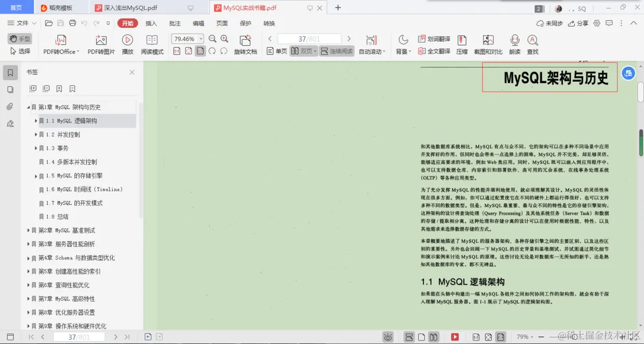Zoom out with magnifier minus icon
The height and width of the screenshot is (344, 644).
[212, 39]
